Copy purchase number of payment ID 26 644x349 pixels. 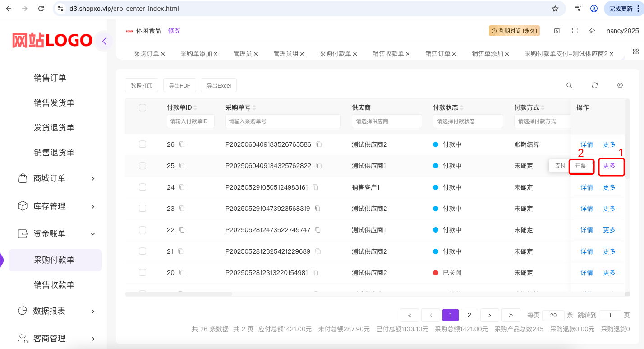pyautogui.click(x=319, y=144)
